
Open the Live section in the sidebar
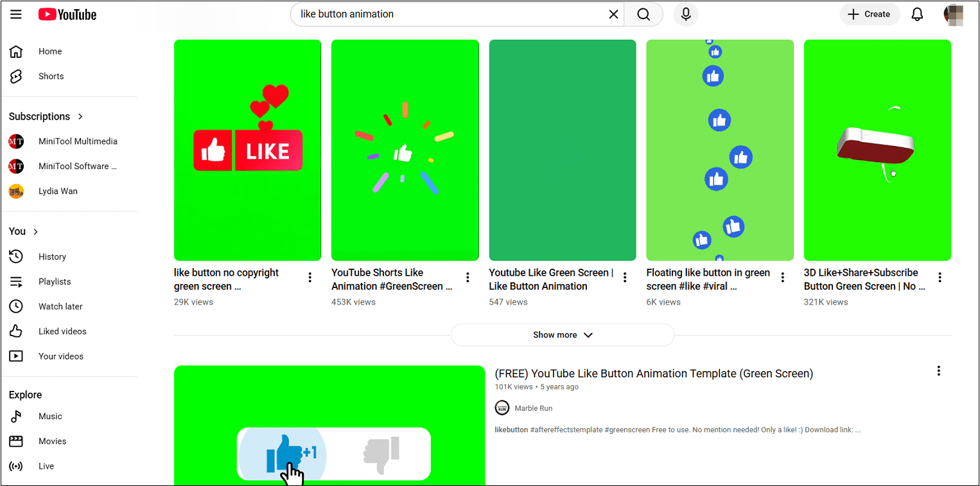pyautogui.click(x=46, y=466)
